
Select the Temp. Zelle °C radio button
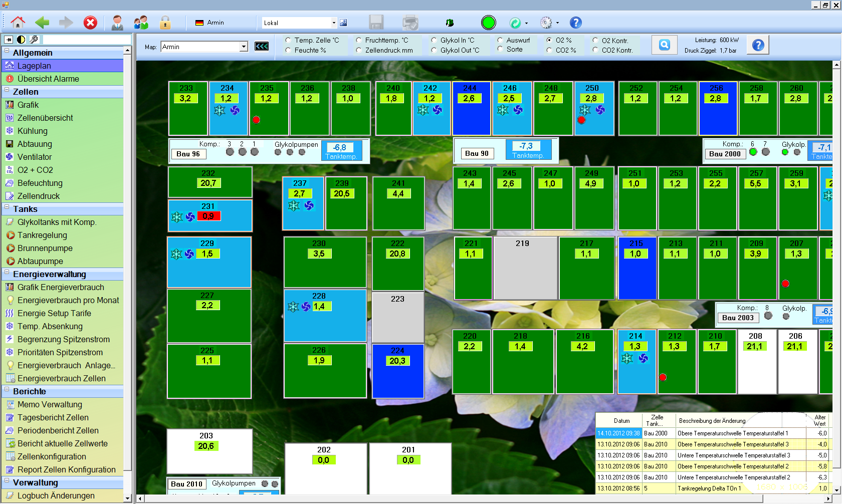click(x=288, y=40)
